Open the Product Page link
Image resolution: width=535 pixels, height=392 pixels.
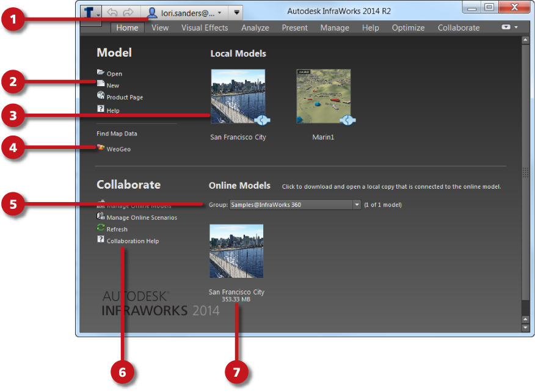[x=125, y=97]
